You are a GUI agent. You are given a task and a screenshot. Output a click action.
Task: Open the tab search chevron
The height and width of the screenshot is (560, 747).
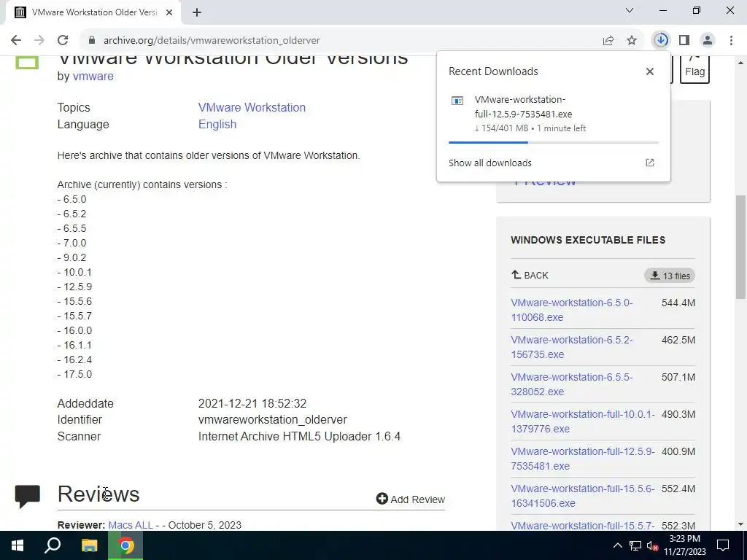click(x=630, y=10)
